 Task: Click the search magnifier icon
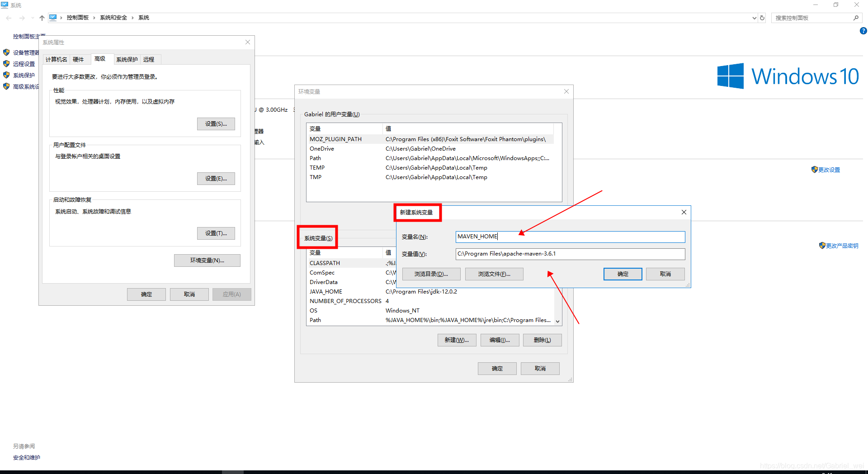856,18
